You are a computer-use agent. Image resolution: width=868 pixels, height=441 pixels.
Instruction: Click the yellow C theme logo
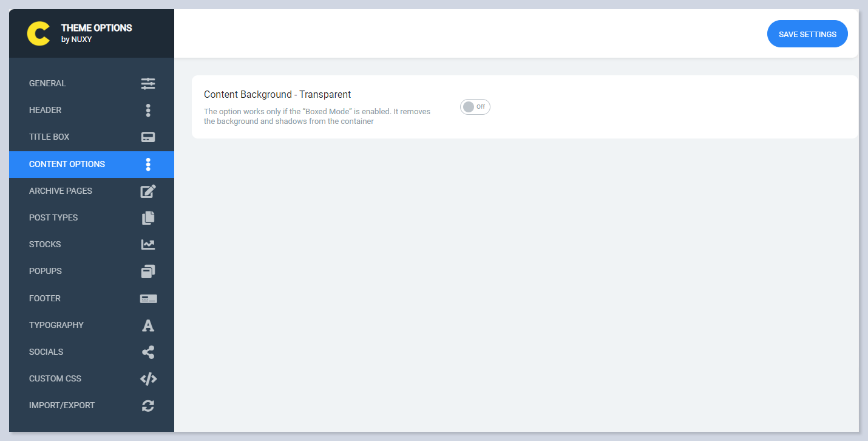point(38,33)
